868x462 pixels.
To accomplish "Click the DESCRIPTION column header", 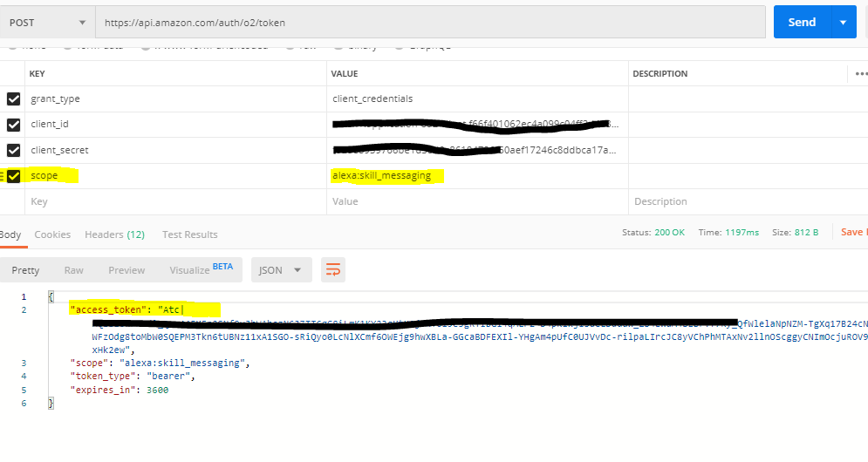I will (660, 73).
